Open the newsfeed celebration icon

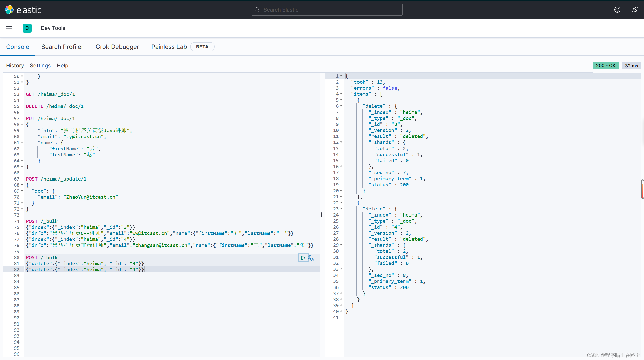tap(635, 10)
